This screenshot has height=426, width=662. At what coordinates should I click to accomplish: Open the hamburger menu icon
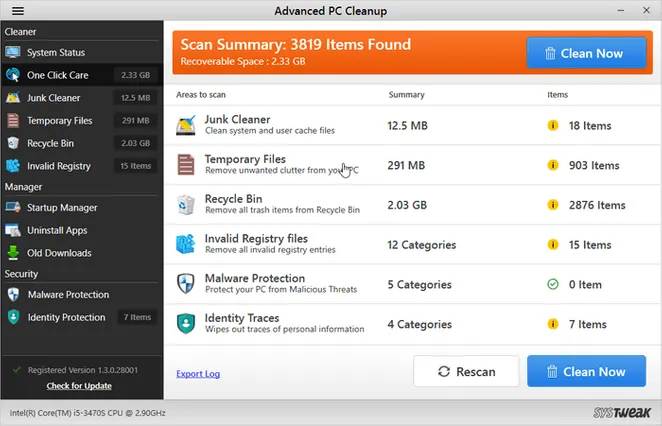(17, 11)
